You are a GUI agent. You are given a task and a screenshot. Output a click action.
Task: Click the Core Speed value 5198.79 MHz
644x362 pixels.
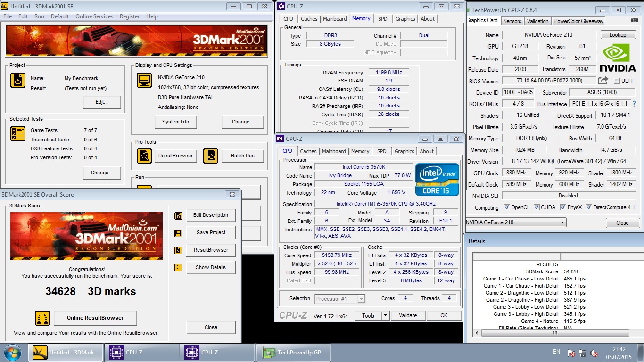[338, 255]
